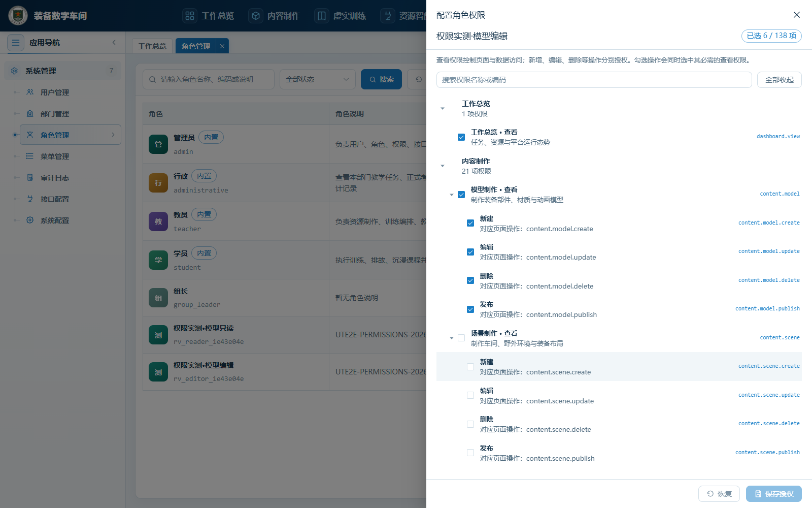Open 工作总览 in top navigation
The image size is (812, 508).
pos(209,16)
